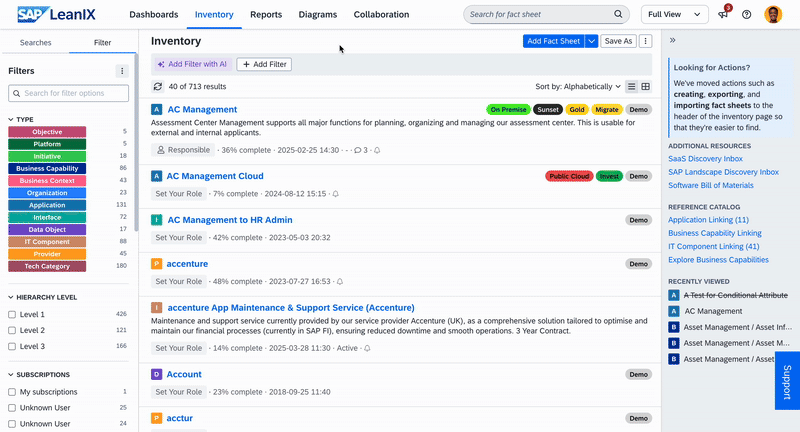Check the Level 3 hierarchy checkbox

[12, 346]
